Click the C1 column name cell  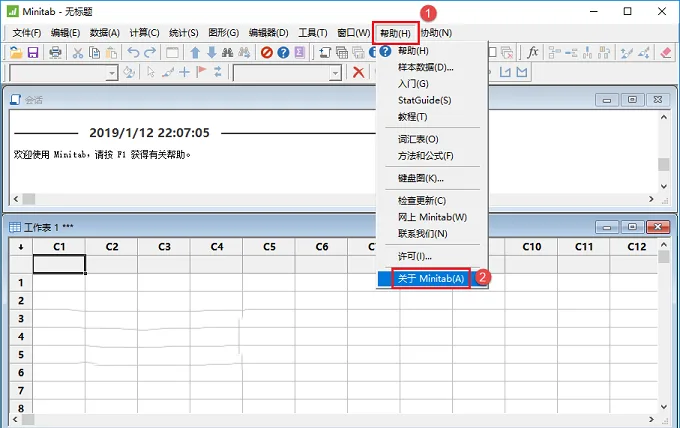[x=59, y=264]
